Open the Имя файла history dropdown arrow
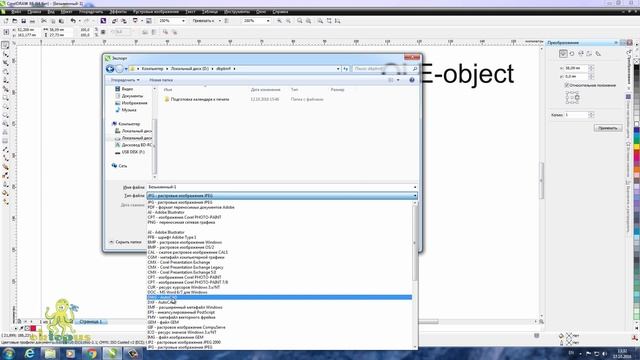 415,187
